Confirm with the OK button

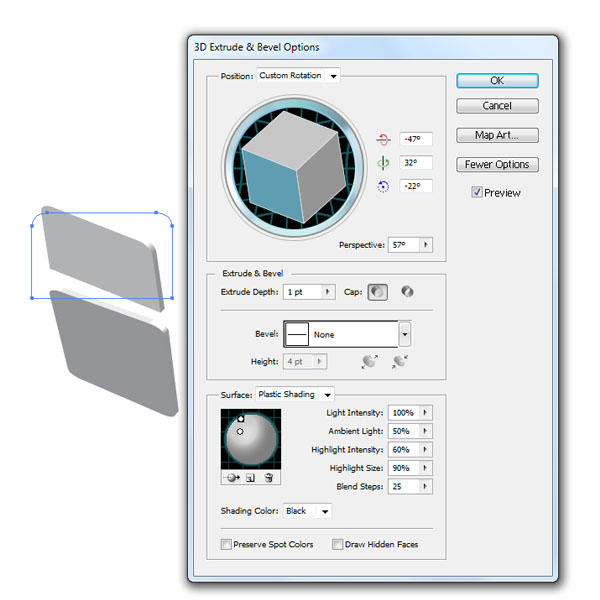click(x=497, y=81)
